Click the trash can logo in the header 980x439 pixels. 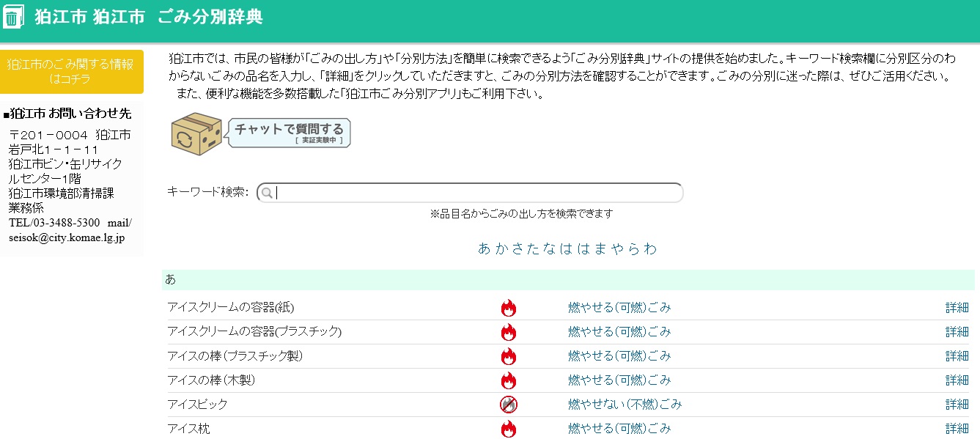point(14,17)
